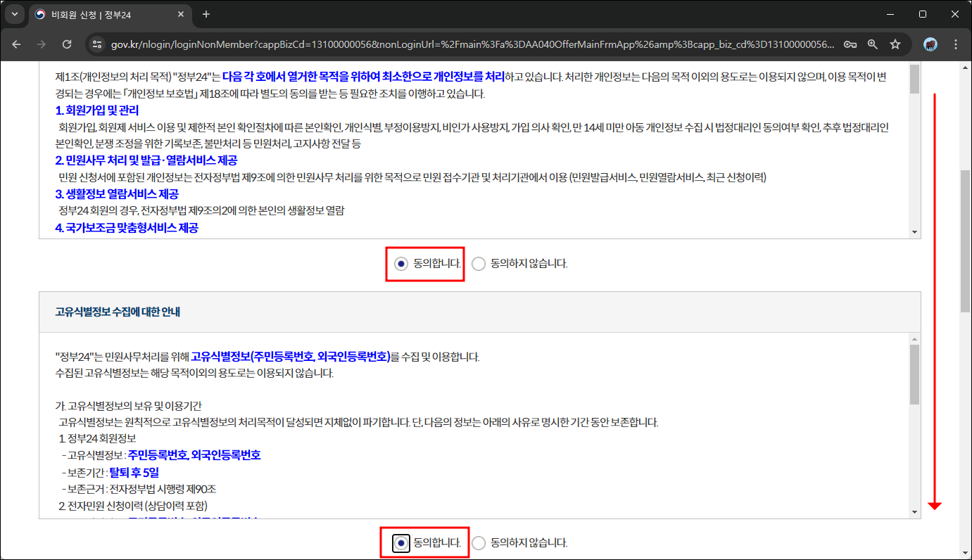Focus the gov.kr URL address field

pos(472,44)
